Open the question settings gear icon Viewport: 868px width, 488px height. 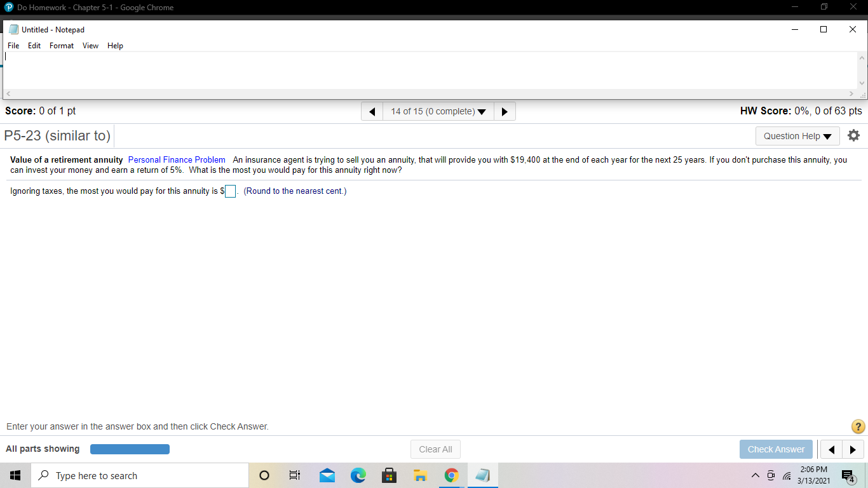click(853, 135)
